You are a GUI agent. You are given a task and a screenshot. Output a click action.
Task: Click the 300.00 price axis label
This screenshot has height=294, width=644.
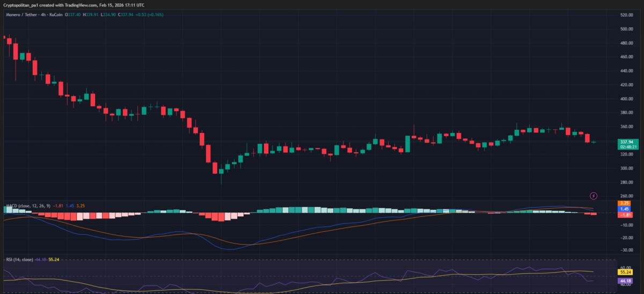pyautogui.click(x=626, y=168)
